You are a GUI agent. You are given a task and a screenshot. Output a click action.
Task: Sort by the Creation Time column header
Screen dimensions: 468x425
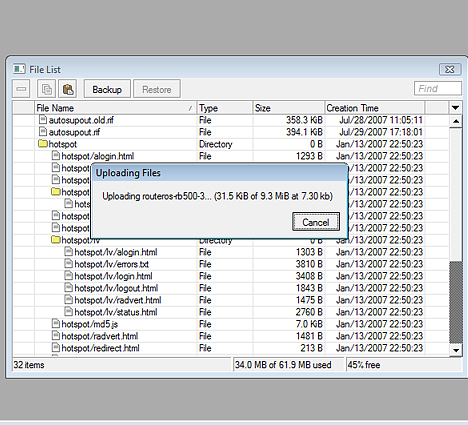(375, 108)
